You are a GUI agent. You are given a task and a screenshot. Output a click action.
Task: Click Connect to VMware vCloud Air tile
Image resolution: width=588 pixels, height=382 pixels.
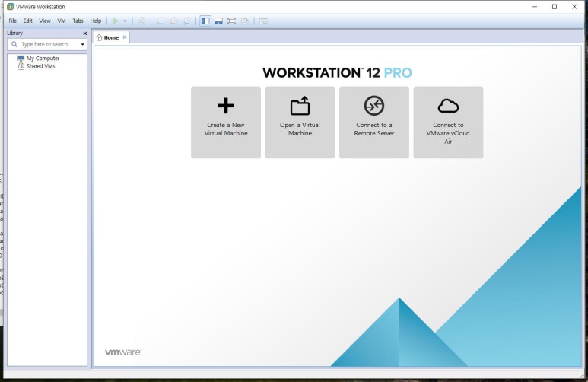tap(448, 123)
